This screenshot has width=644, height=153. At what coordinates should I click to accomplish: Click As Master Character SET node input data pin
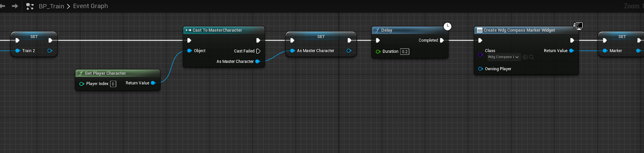pos(292,51)
